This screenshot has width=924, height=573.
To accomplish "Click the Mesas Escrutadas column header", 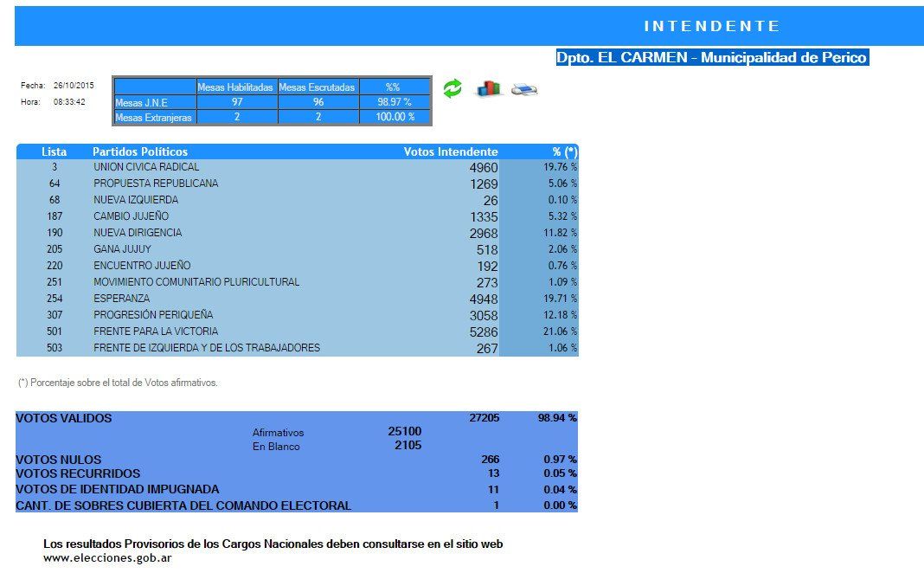I will (318, 87).
